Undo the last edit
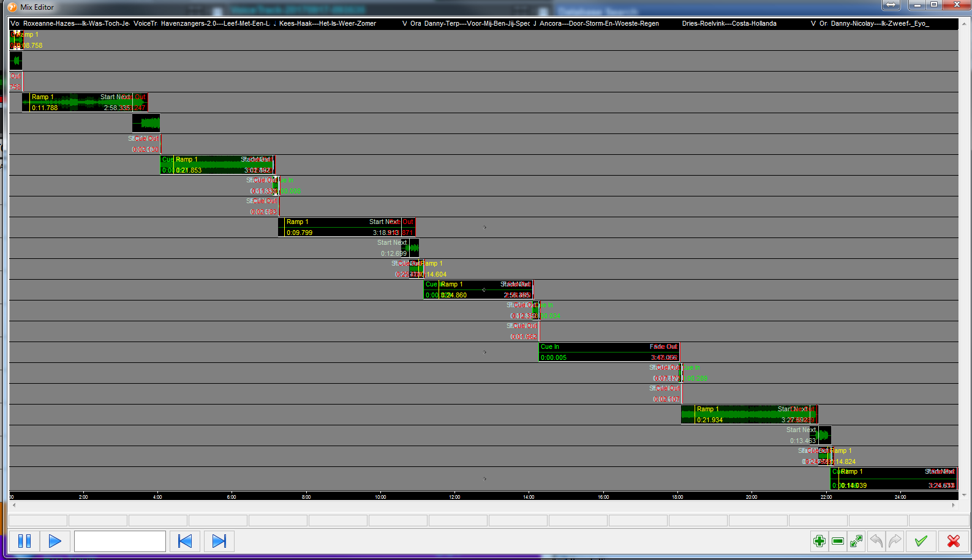The width and height of the screenshot is (972, 560). (876, 541)
